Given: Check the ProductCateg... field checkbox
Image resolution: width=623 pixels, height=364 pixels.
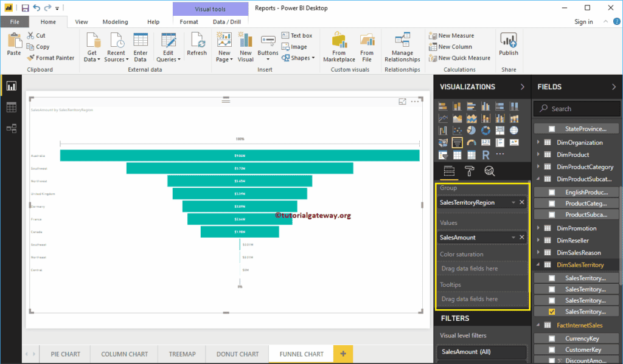Looking at the screenshot, I should tap(552, 203).
